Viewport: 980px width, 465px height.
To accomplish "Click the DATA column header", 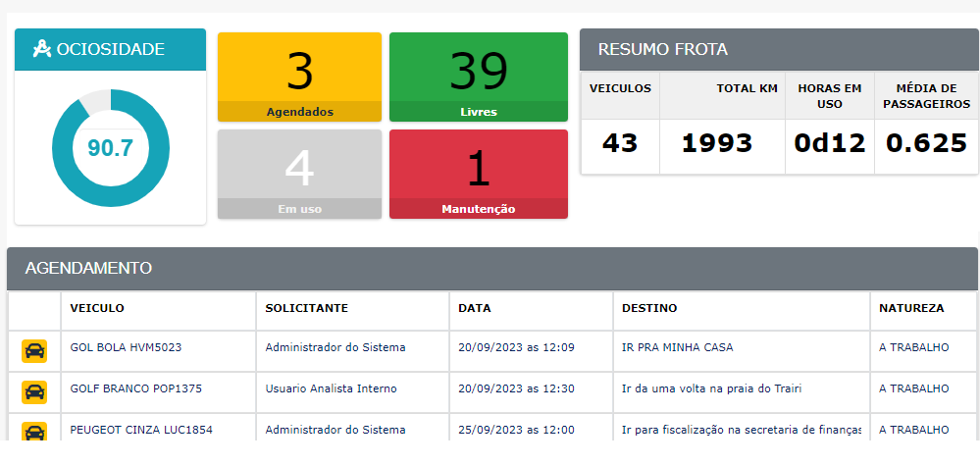I will tap(475, 308).
